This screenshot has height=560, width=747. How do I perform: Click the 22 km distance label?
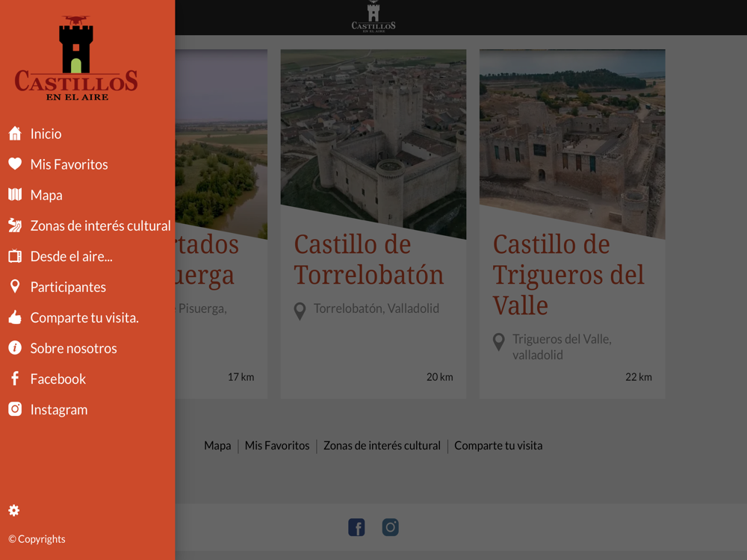click(639, 377)
